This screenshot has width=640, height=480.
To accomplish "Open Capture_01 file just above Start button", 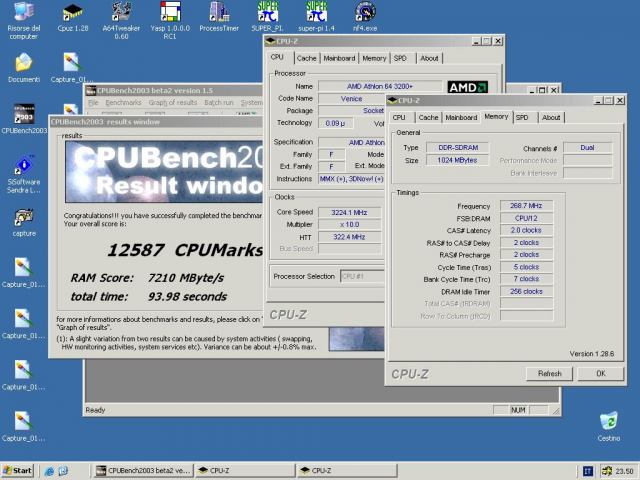I will 23,427.
